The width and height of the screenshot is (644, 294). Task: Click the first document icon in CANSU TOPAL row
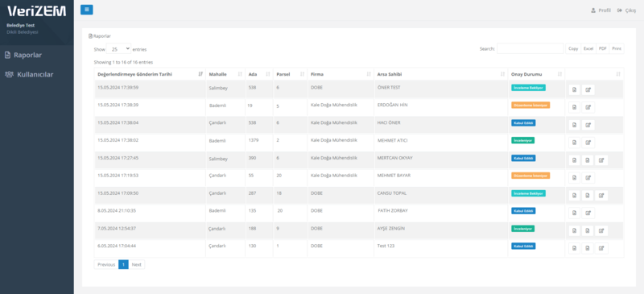[x=575, y=195]
